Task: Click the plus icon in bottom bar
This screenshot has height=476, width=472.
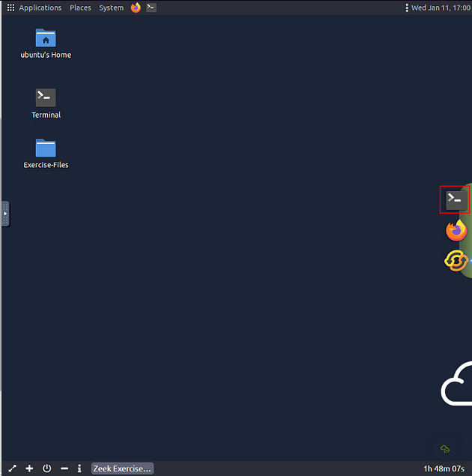Action: tap(29, 469)
